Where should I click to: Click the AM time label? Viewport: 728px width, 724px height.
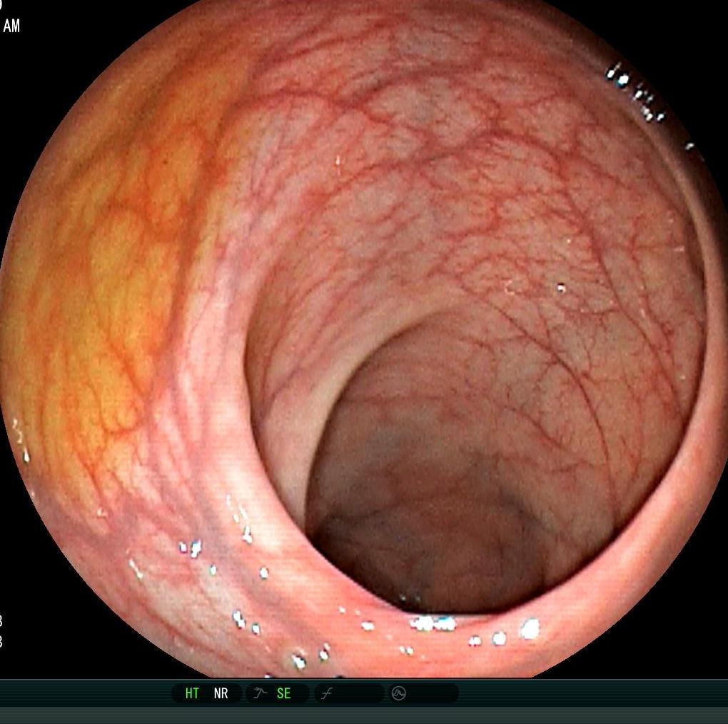[11, 26]
